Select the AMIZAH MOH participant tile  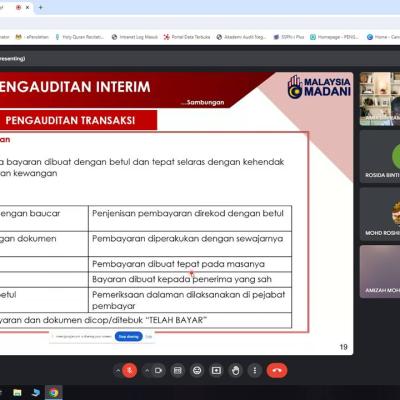(380, 272)
